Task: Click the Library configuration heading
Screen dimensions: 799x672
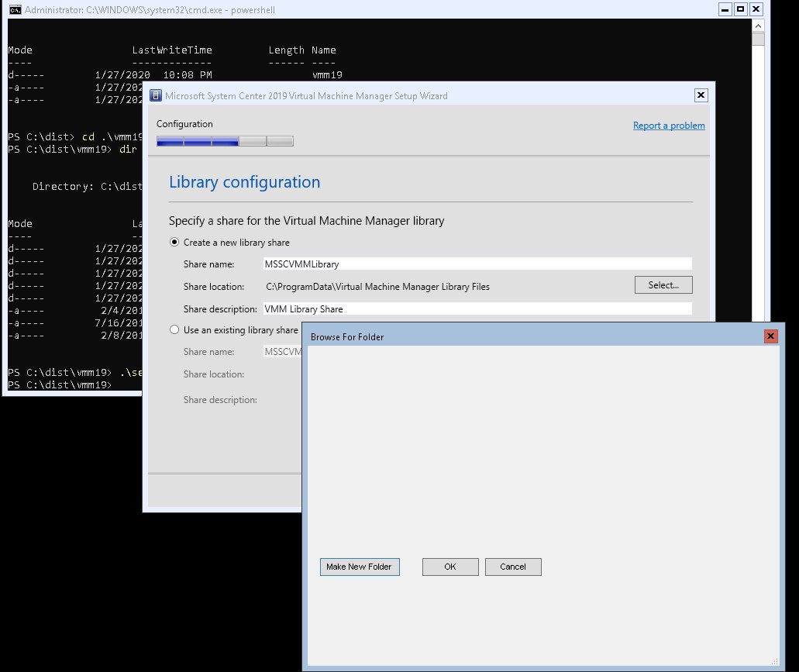Action: 245,182
